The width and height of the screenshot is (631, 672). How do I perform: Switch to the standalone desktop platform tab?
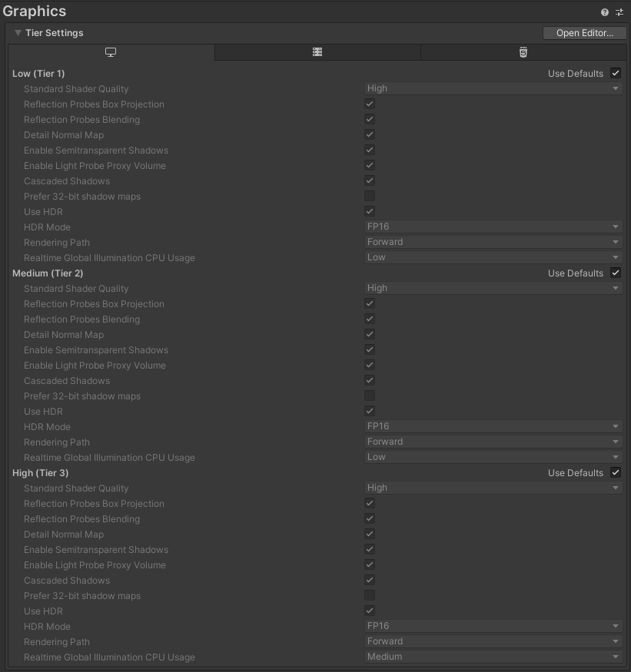[111, 52]
